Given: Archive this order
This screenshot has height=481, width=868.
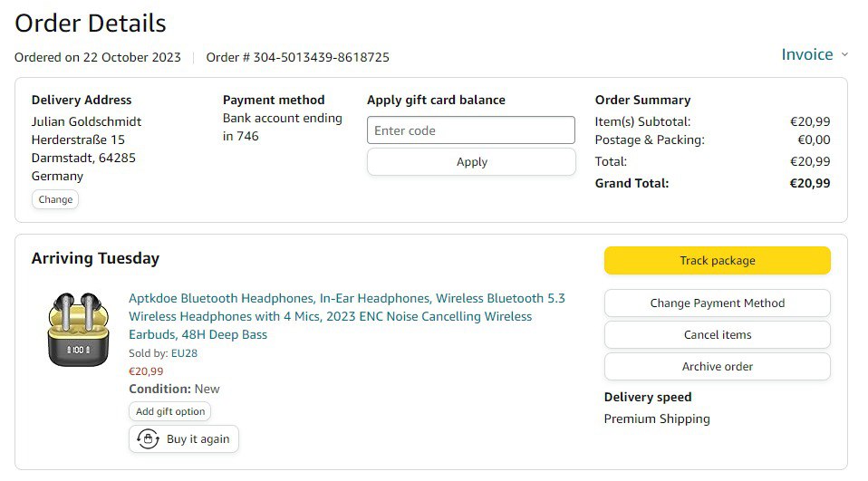Looking at the screenshot, I should pos(717,367).
